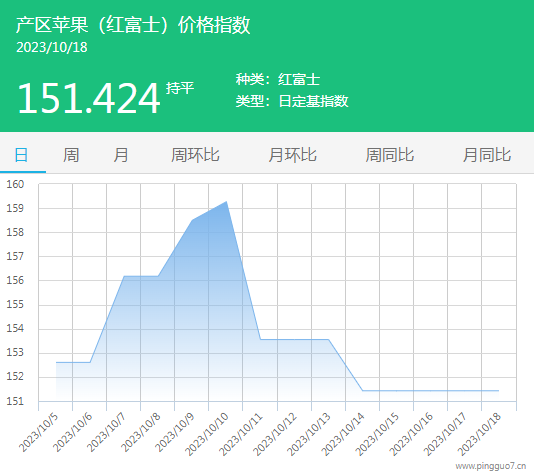534x475 pixels.
Task: Switch to the 月 monthly tab
Action: point(121,155)
